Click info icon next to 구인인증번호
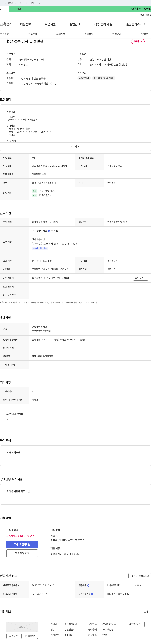 pyautogui.click(x=92, y=594)
